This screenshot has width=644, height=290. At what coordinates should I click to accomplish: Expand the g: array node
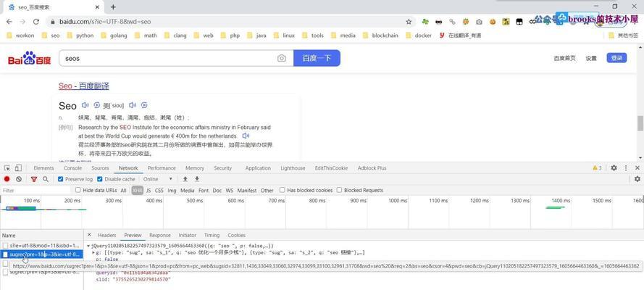(x=93, y=252)
